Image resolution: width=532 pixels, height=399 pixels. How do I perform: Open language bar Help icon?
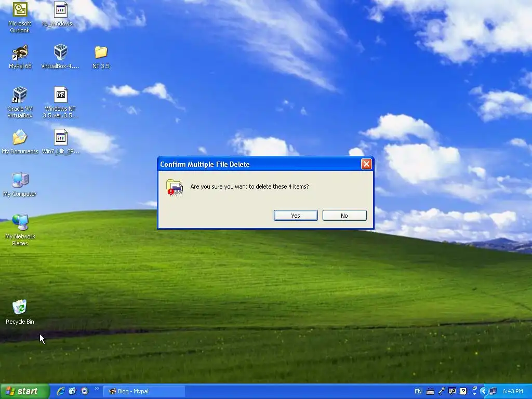pos(463,391)
